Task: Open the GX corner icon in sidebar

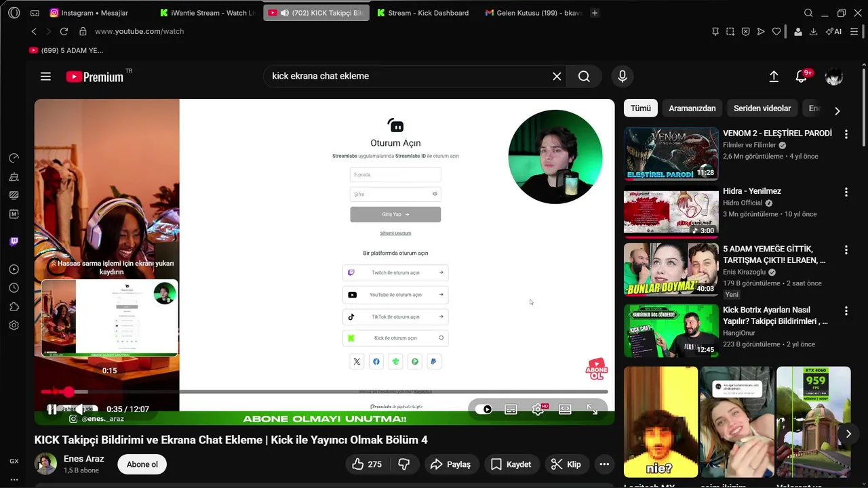Action: [x=14, y=461]
